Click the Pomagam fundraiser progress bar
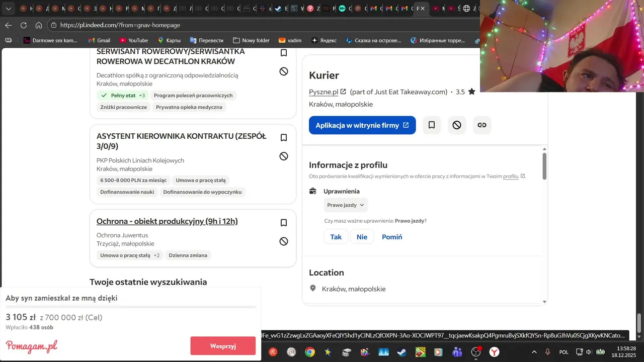 [130, 307]
